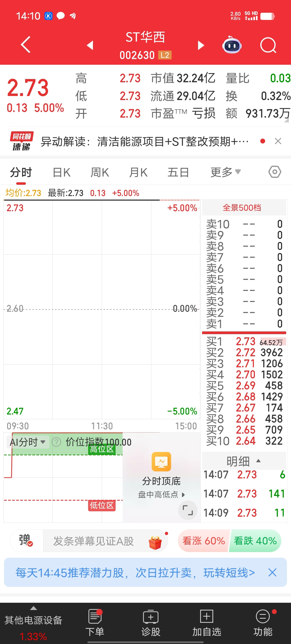Image resolution: width=291 pixels, height=644 pixels.
Task: Read 异动解读 news headline
Action: point(144,141)
